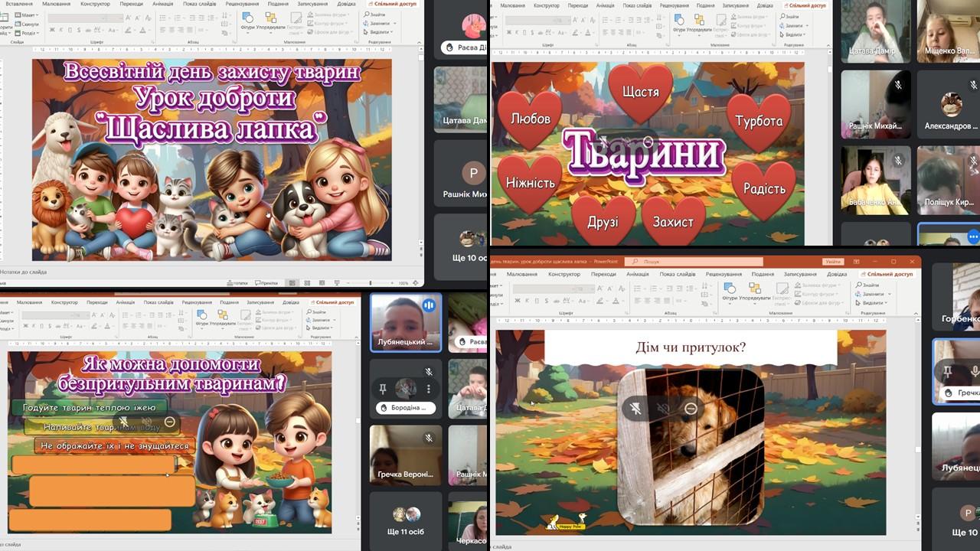
Task: Switch to Slide Sorter view in 'Щаслива лапка' window
Action: click(x=307, y=283)
